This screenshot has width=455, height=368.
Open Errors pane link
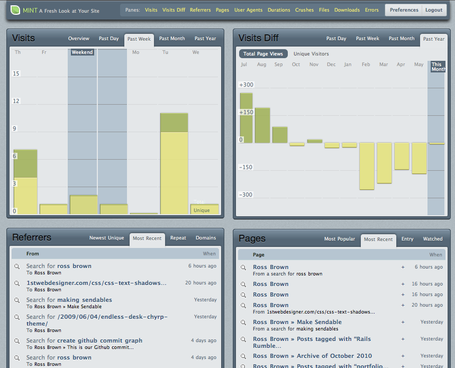(x=372, y=10)
